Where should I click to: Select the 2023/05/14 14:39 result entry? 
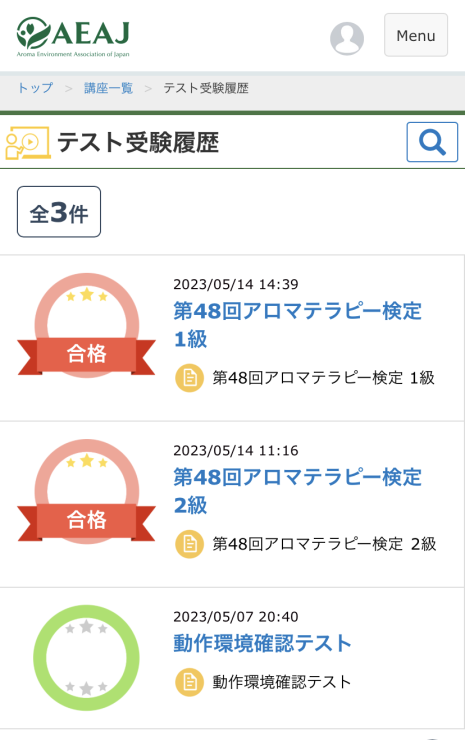point(232,338)
